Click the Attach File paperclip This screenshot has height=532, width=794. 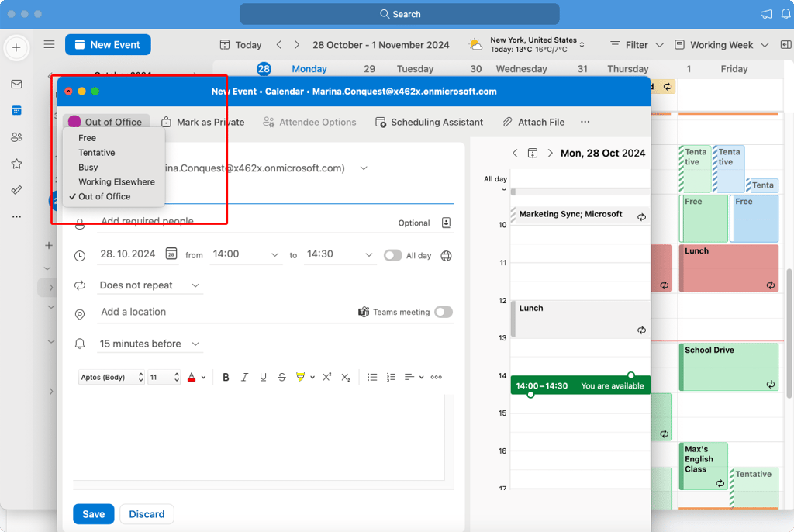click(x=533, y=122)
